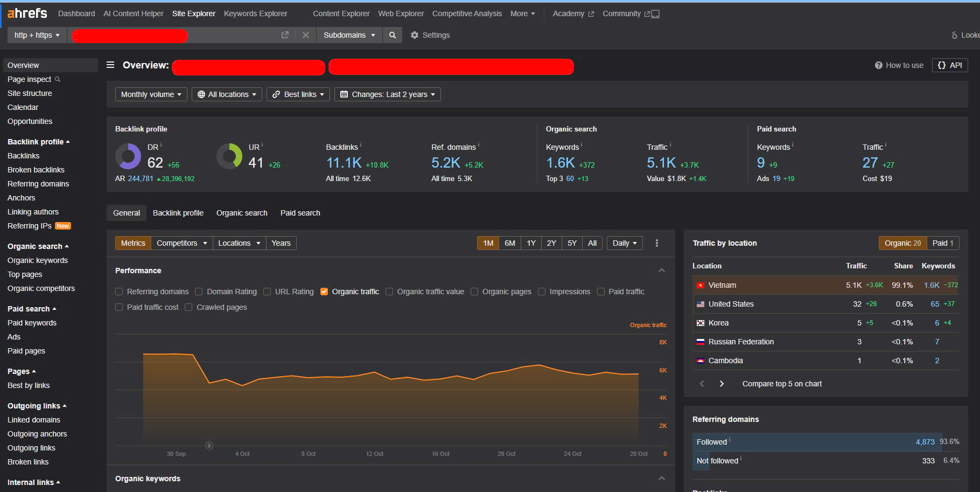Click the How to use help icon
This screenshot has height=492, width=980.
pos(878,65)
